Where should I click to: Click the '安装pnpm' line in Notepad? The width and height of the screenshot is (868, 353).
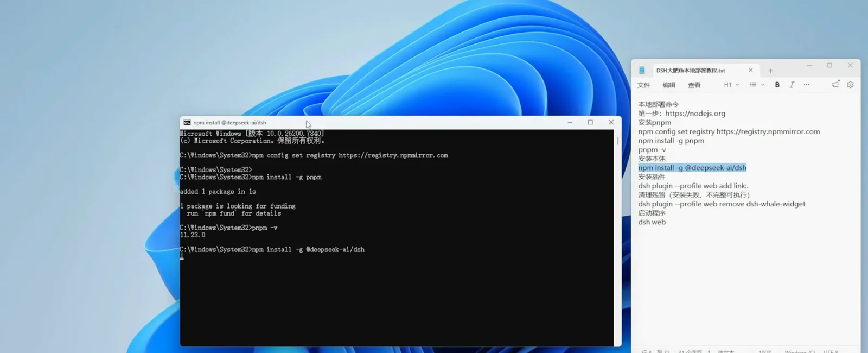655,123
